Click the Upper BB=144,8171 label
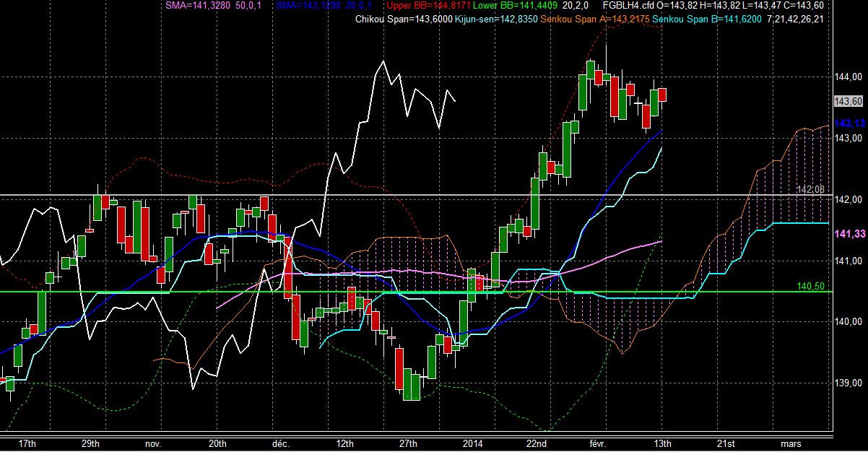Image resolution: width=868 pixels, height=452 pixels. point(428,6)
